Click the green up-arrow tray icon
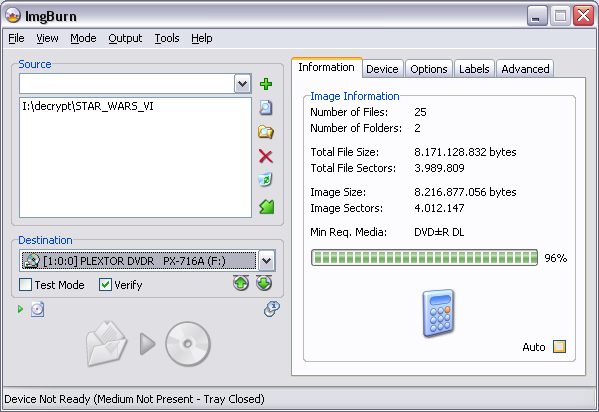Screen dimensions: 599x412 point(241,283)
